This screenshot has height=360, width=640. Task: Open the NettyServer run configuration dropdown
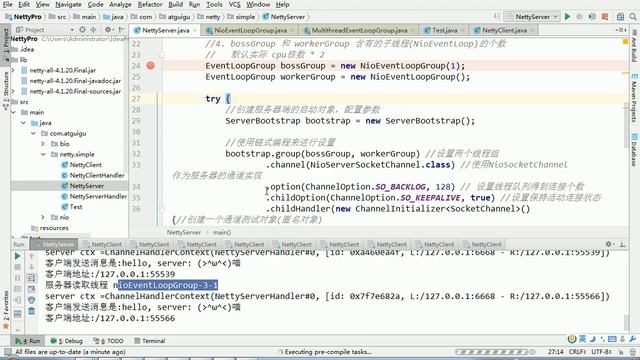click(x=532, y=17)
